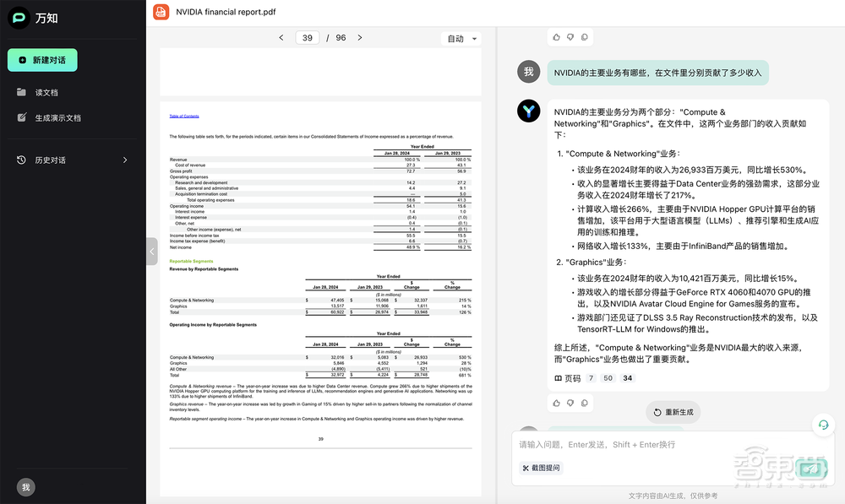This screenshot has height=504, width=845.
Task: Click the page number input showing 39
Action: [307, 38]
